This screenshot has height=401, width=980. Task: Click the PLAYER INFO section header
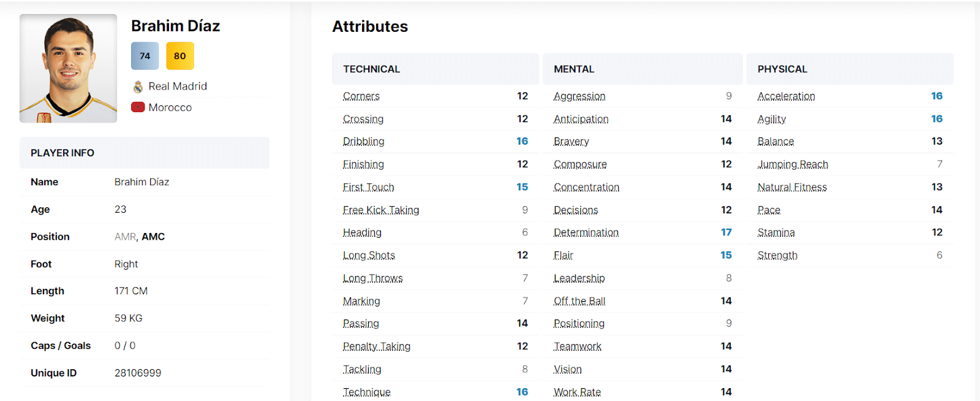pyautogui.click(x=62, y=153)
